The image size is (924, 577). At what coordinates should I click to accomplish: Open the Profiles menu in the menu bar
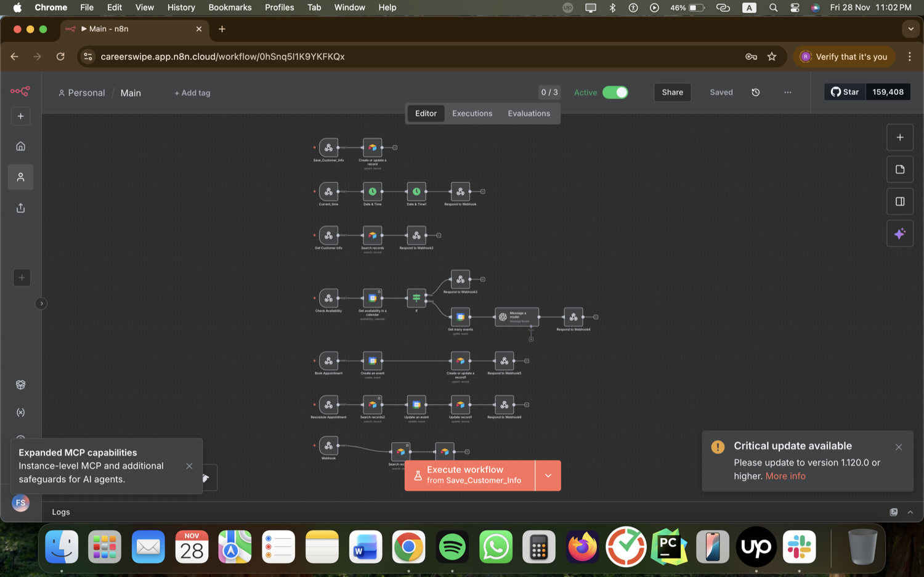pyautogui.click(x=279, y=7)
